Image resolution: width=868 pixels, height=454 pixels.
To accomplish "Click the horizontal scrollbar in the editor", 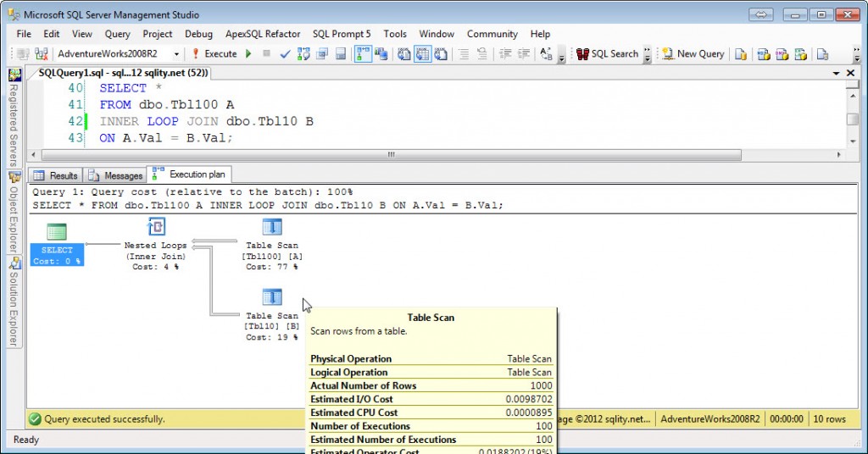I will coord(392,155).
